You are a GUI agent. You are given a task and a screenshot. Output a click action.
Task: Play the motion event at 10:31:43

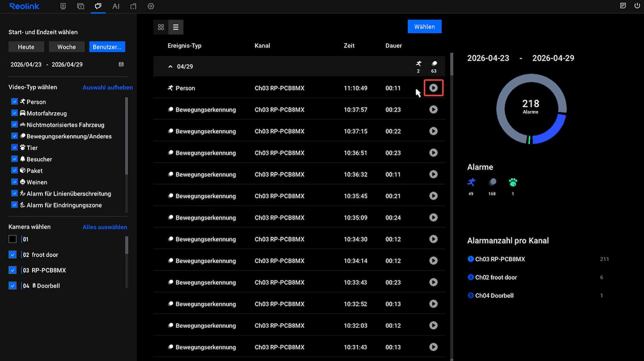[434, 347]
